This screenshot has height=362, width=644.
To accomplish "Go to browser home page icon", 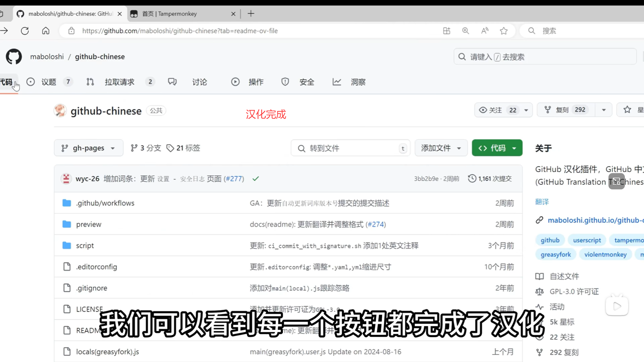I will 46,31.
